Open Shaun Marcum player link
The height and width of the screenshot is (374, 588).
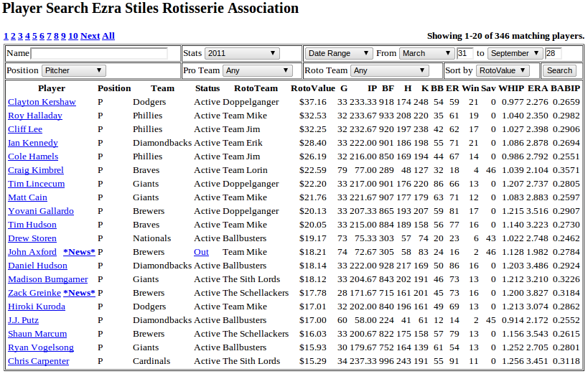[37, 334]
